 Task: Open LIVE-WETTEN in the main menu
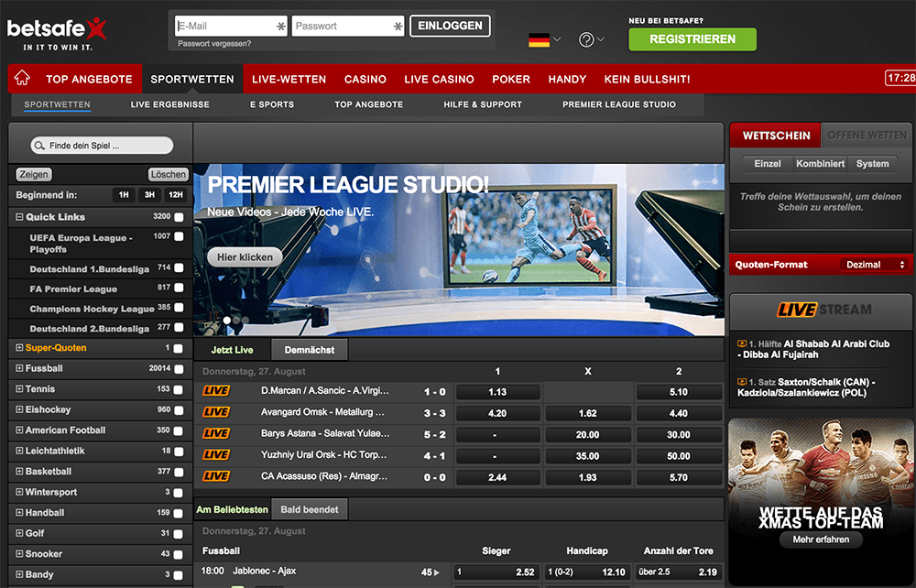point(289,79)
